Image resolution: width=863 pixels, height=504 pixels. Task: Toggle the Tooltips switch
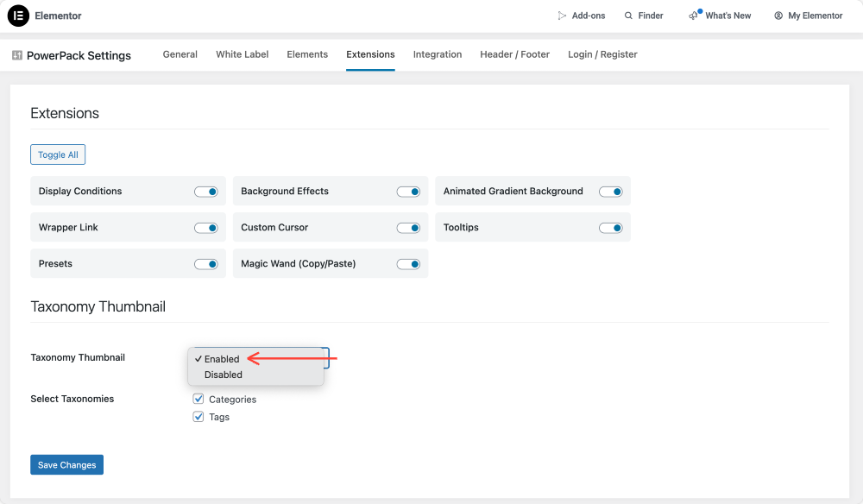click(611, 228)
